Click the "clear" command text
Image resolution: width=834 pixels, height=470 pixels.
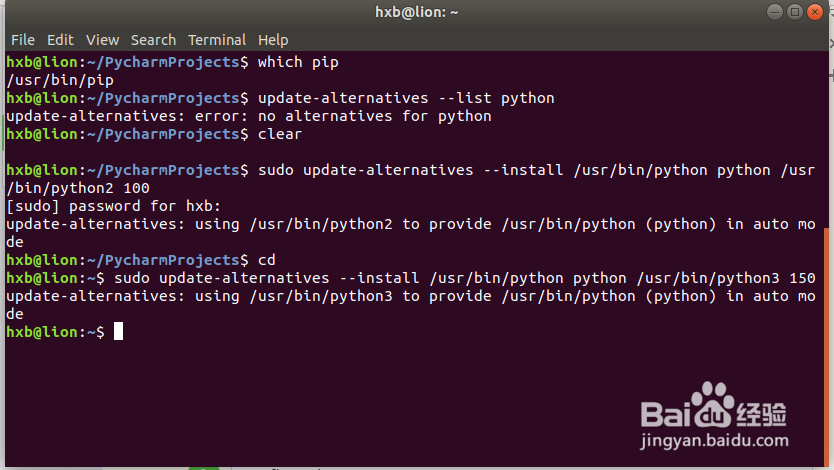pos(280,134)
